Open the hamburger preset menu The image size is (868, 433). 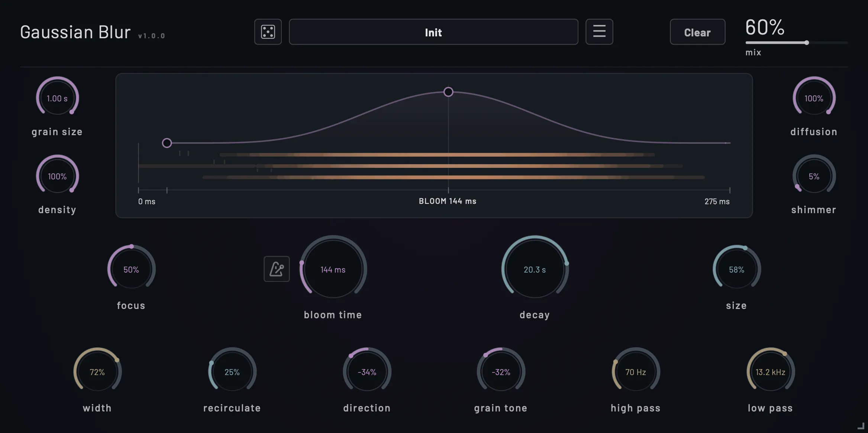(599, 32)
